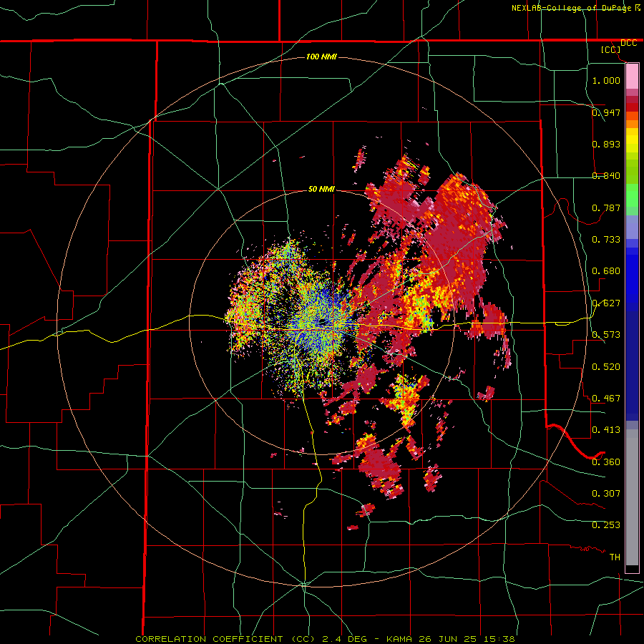This screenshot has width=644, height=644.
Task: Click the Correlation Coefficient caption at the bottom
Action: (325, 639)
